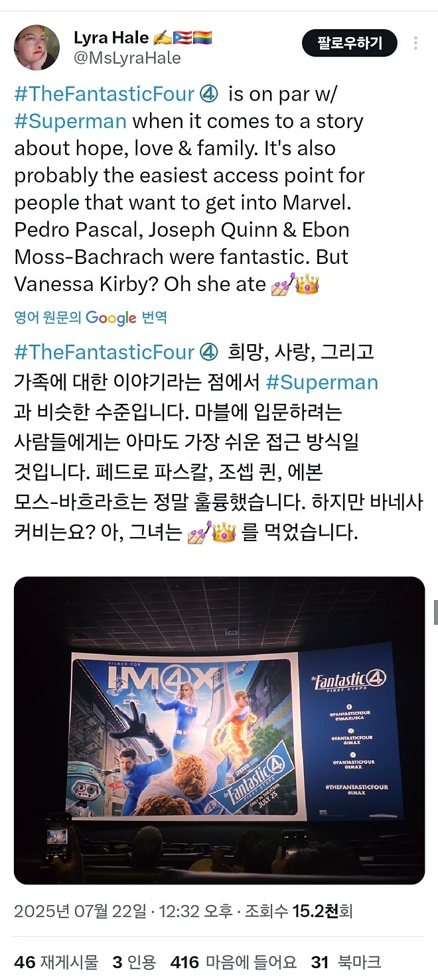This screenshot has width=438, height=980.
Task: Open first #TheFantasticFour hashtag in English text
Action: [104, 94]
